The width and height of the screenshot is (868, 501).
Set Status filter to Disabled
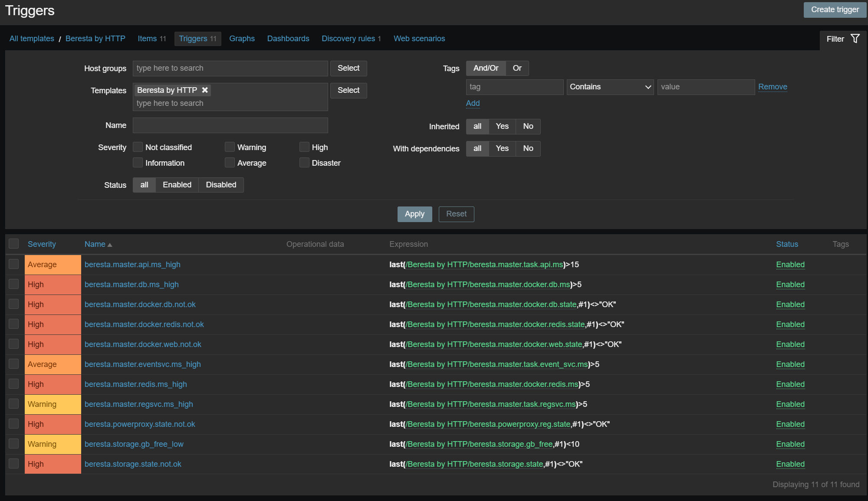point(221,185)
